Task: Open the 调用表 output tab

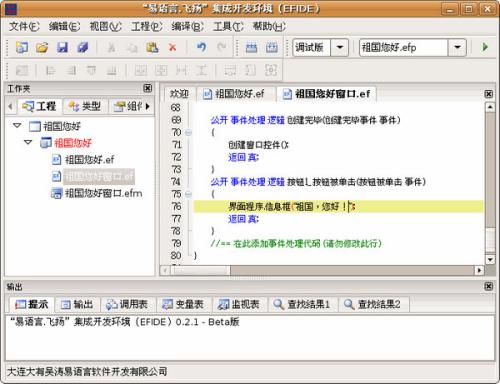Action: point(127,304)
